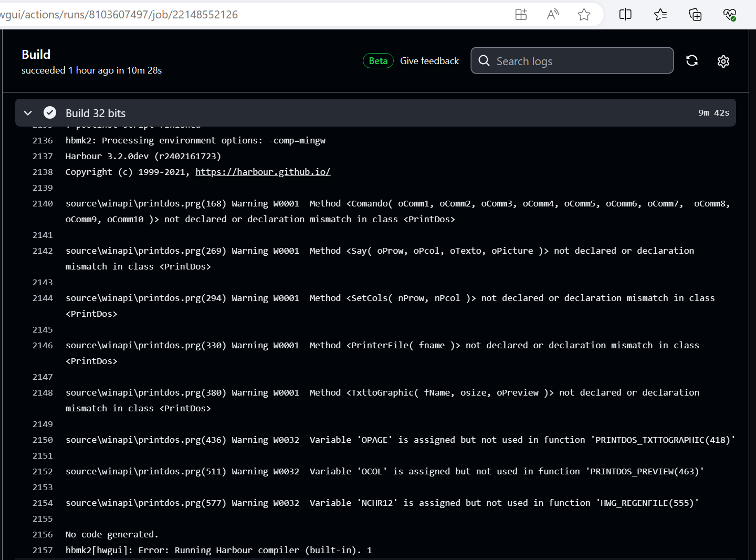Click the Give feedback link
Screen dimensions: 756x560
[429, 61]
